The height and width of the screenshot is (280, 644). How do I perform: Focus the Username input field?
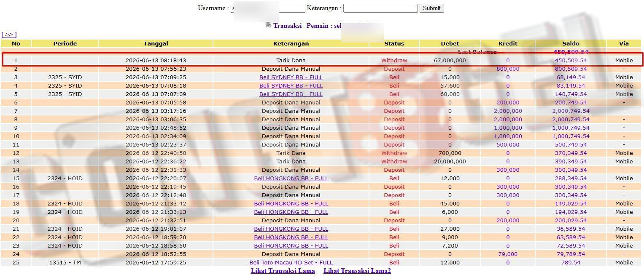[268, 8]
